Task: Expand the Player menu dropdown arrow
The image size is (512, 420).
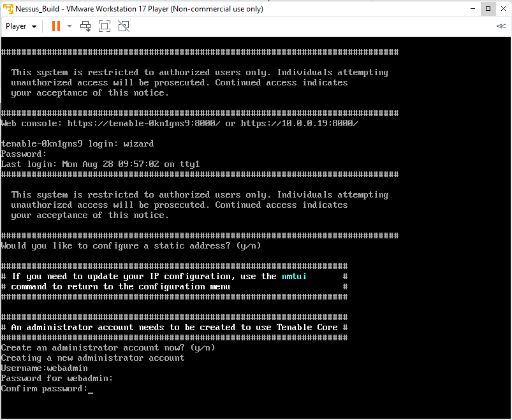Action: (x=34, y=27)
